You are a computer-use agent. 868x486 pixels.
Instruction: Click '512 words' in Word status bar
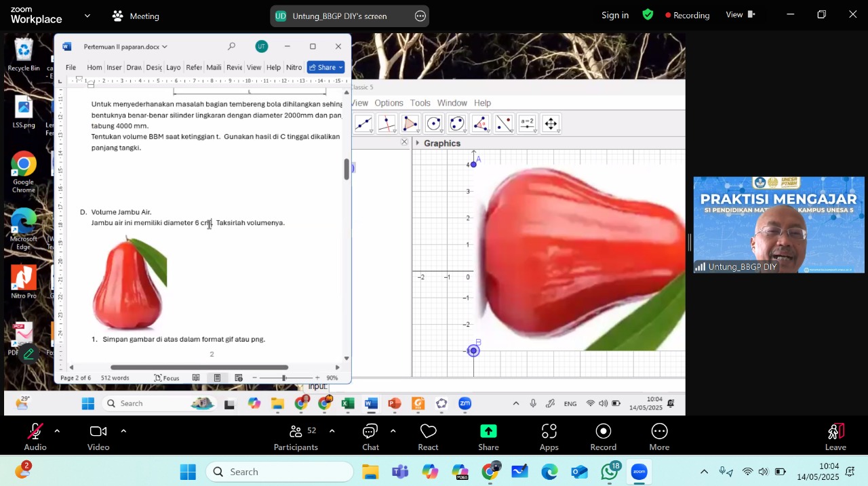pyautogui.click(x=115, y=378)
